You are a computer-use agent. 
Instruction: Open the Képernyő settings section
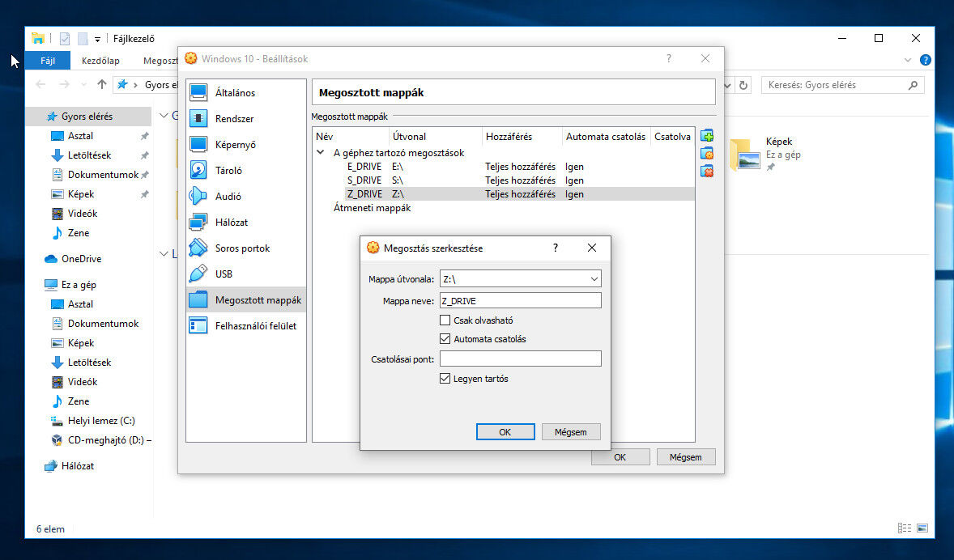pyautogui.click(x=246, y=145)
